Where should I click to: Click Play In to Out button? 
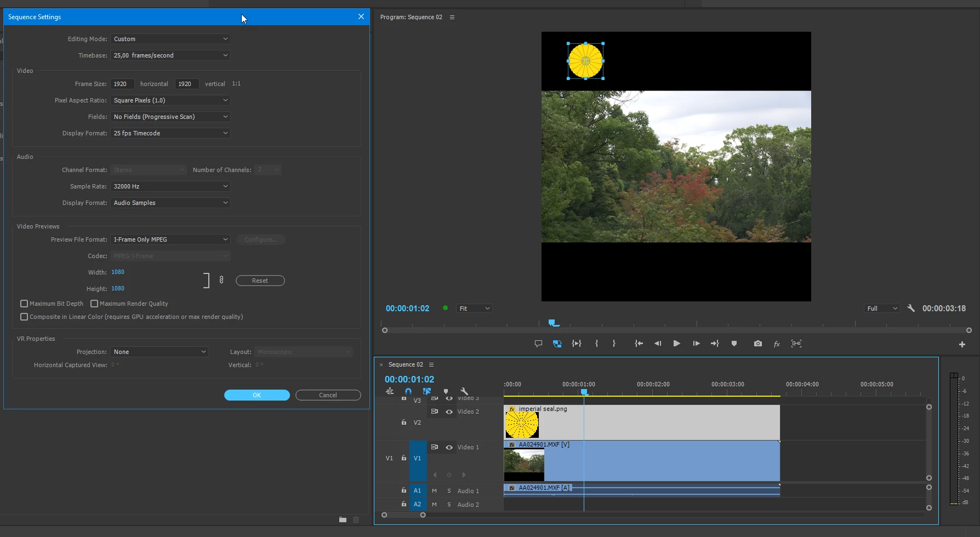point(577,344)
